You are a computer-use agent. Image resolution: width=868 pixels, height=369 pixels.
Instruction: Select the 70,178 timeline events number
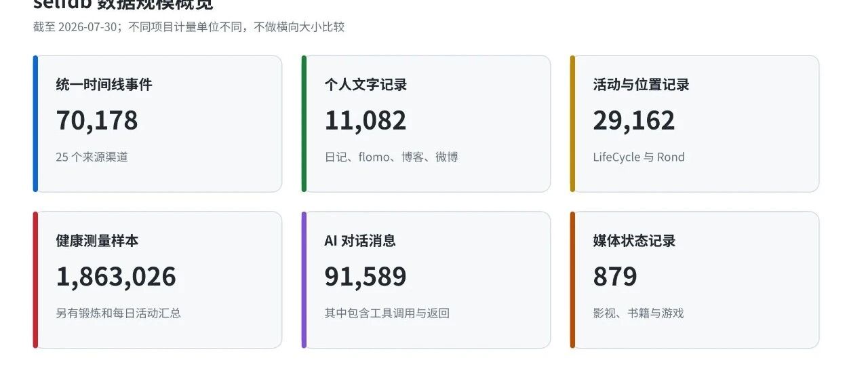[x=97, y=120]
